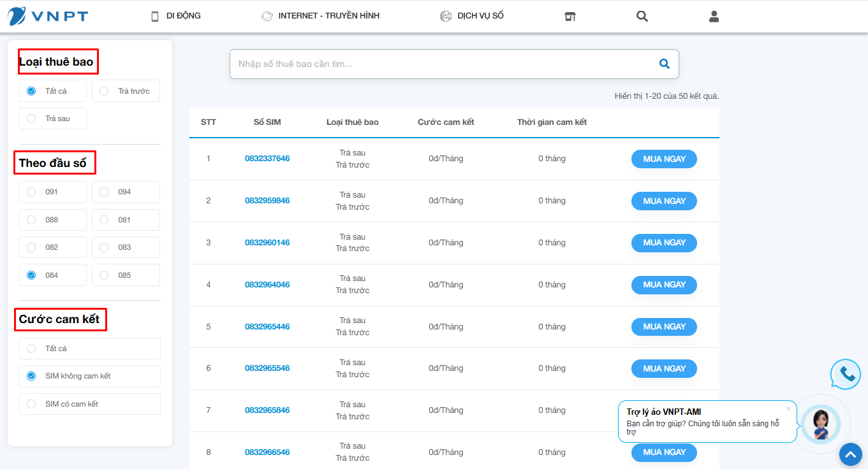Close the VNPT-AMI assistant popup
Screen dimensions: 868x469
click(x=788, y=408)
